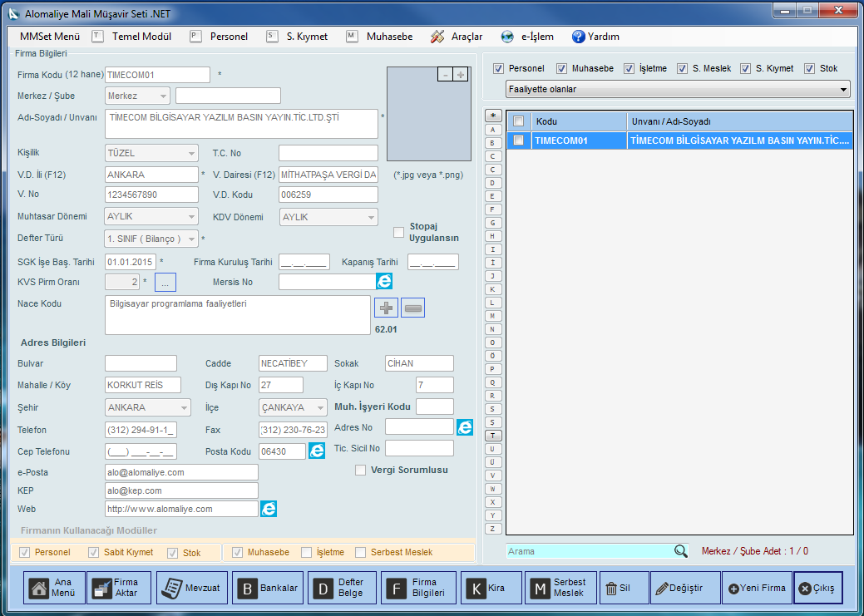864x616 pixels.
Task: Click ellipsis button next to KVS Prim Oranı
Action: [165, 283]
